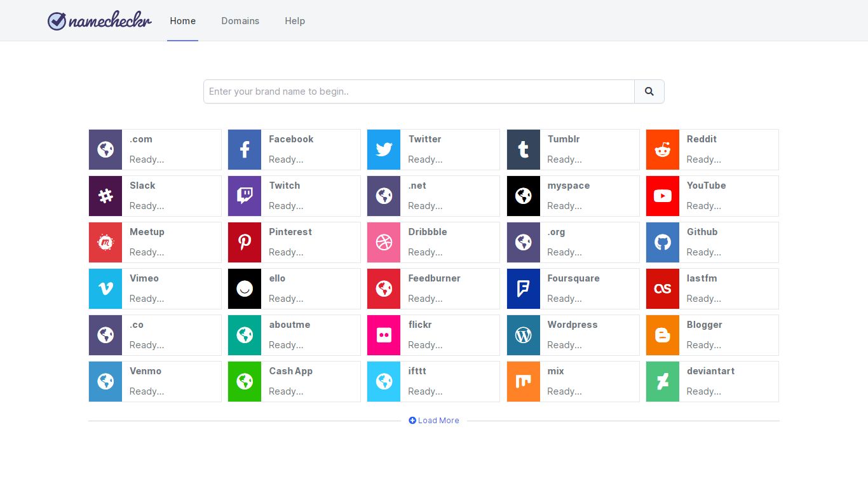The height and width of the screenshot is (488, 868).
Task: Click the Slack icon
Action: coord(105,196)
